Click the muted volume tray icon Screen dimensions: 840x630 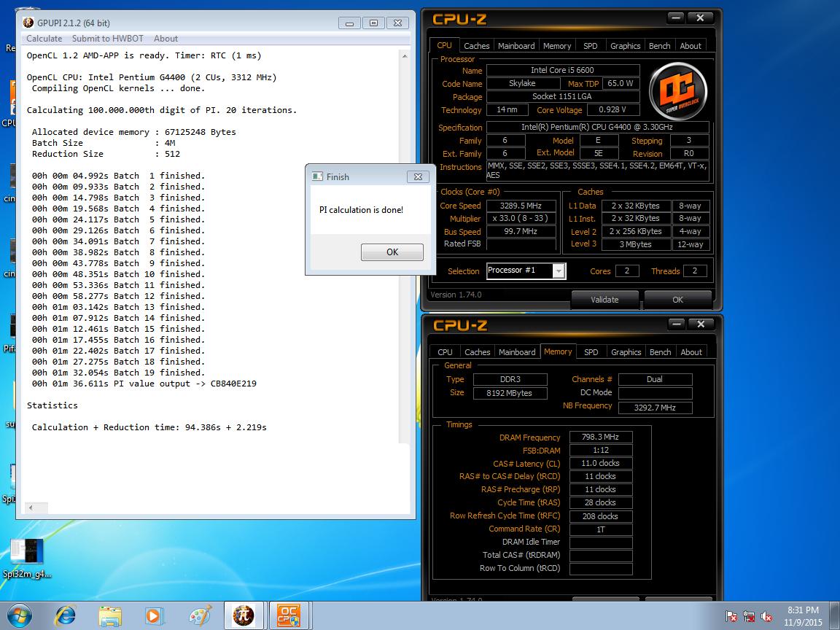[x=766, y=617]
